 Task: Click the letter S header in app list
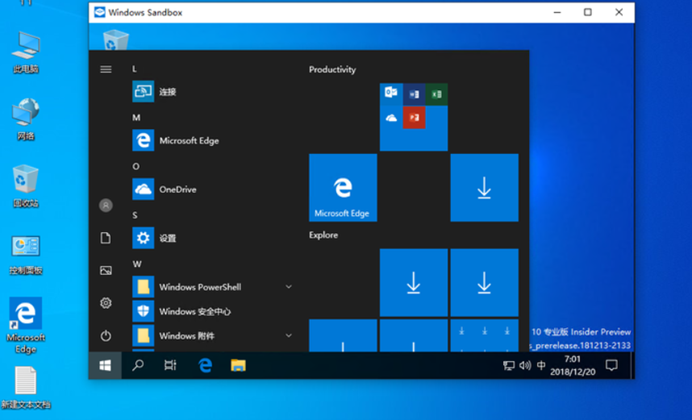click(135, 215)
